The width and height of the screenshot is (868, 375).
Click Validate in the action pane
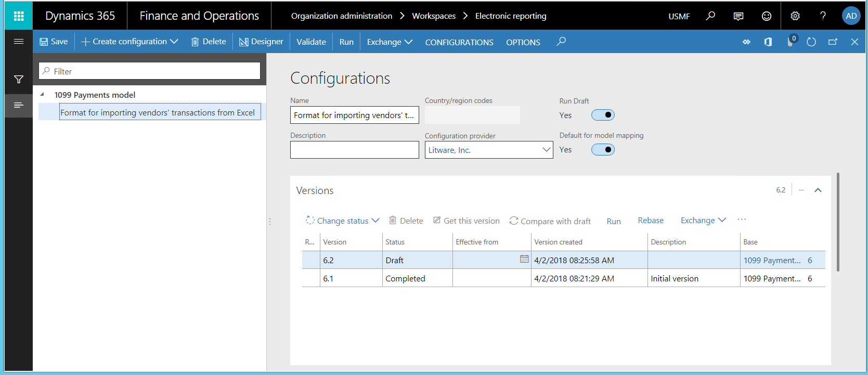[x=311, y=42]
